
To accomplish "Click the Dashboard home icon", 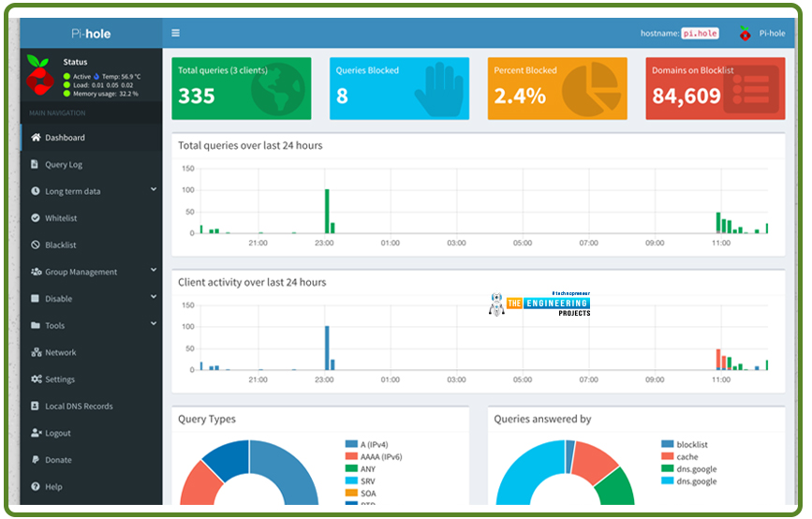I will (36, 138).
